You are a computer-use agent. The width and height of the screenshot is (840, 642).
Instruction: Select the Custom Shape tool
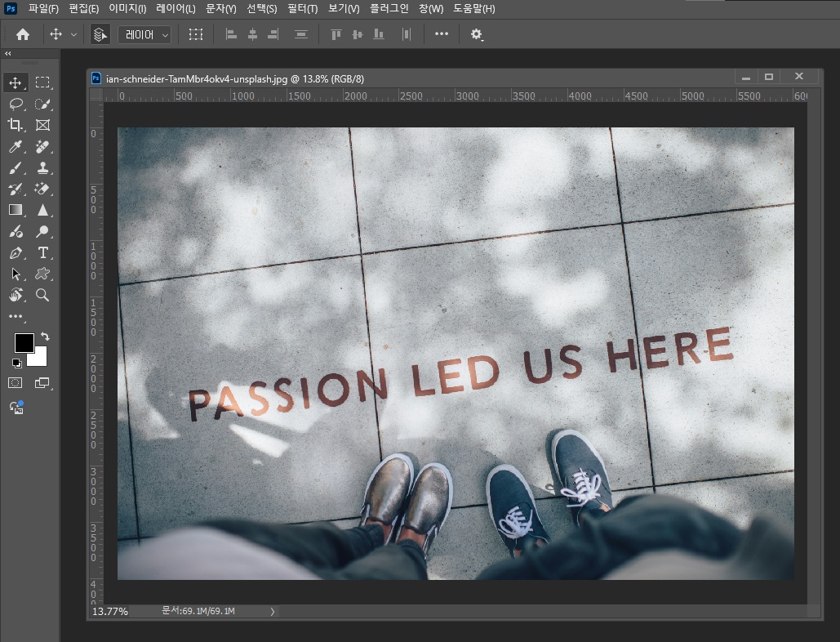42,274
